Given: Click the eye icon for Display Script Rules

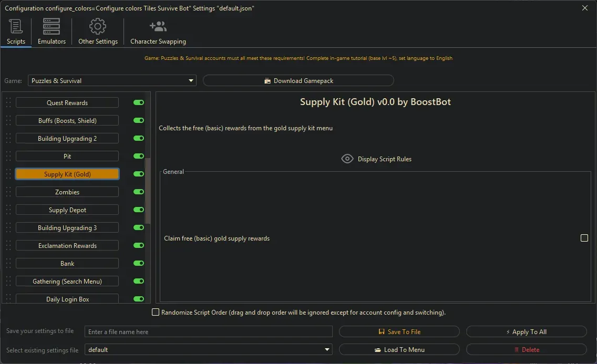Looking at the screenshot, I should (x=347, y=159).
